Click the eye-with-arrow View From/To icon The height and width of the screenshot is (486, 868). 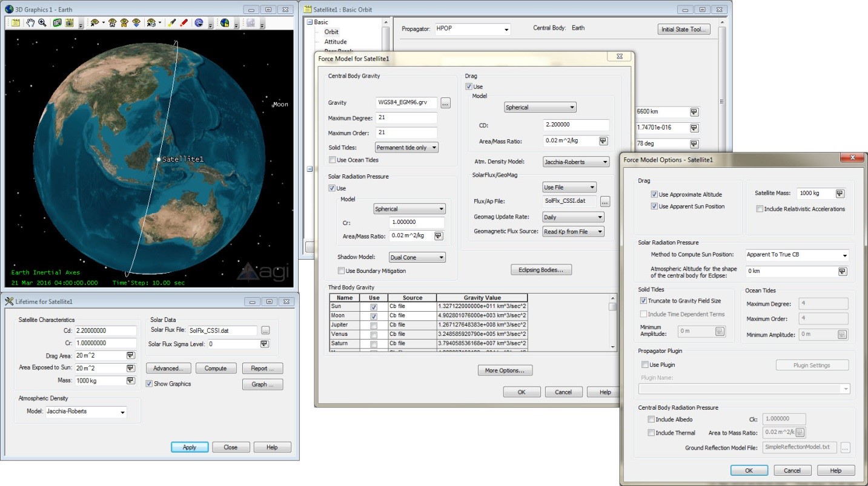pyautogui.click(x=94, y=23)
